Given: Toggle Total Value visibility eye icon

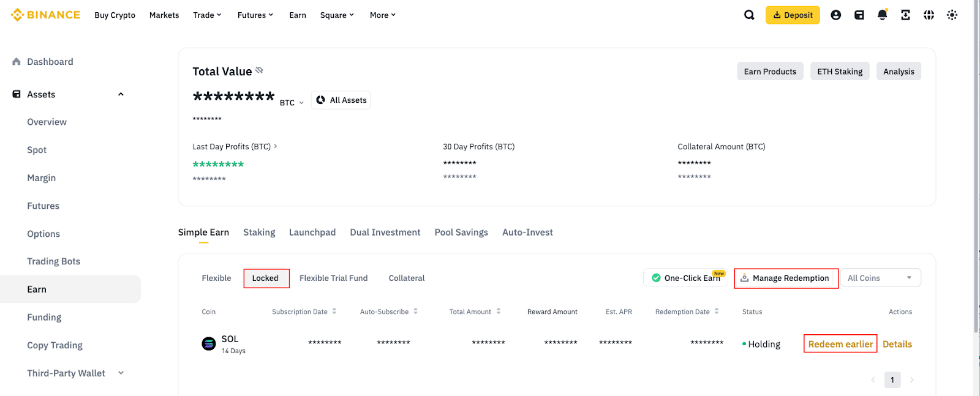Looking at the screenshot, I should (x=259, y=70).
